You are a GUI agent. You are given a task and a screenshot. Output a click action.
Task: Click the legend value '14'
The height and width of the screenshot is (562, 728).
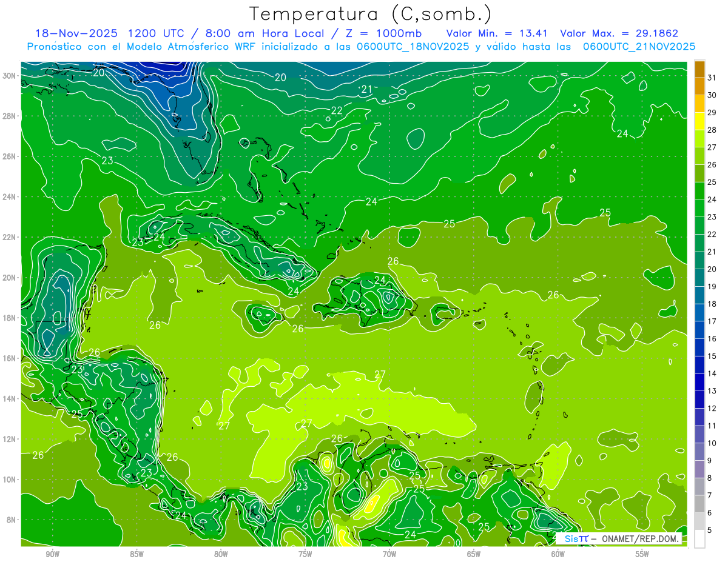click(712, 373)
